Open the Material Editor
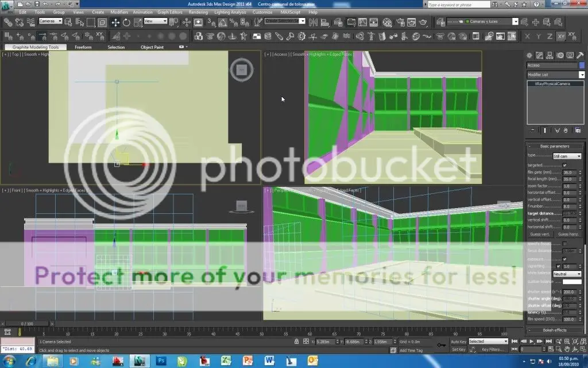Screen dimensions: 588x368 (387, 22)
